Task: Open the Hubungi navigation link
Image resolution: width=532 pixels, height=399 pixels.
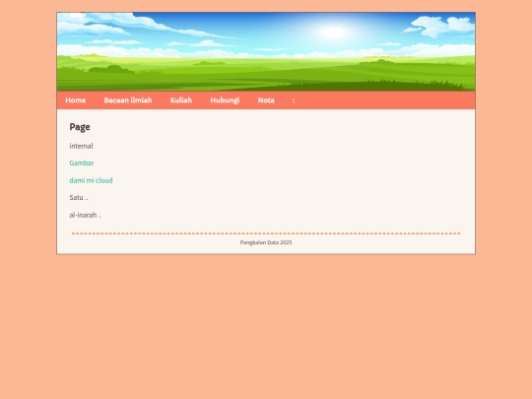Action: [x=225, y=100]
